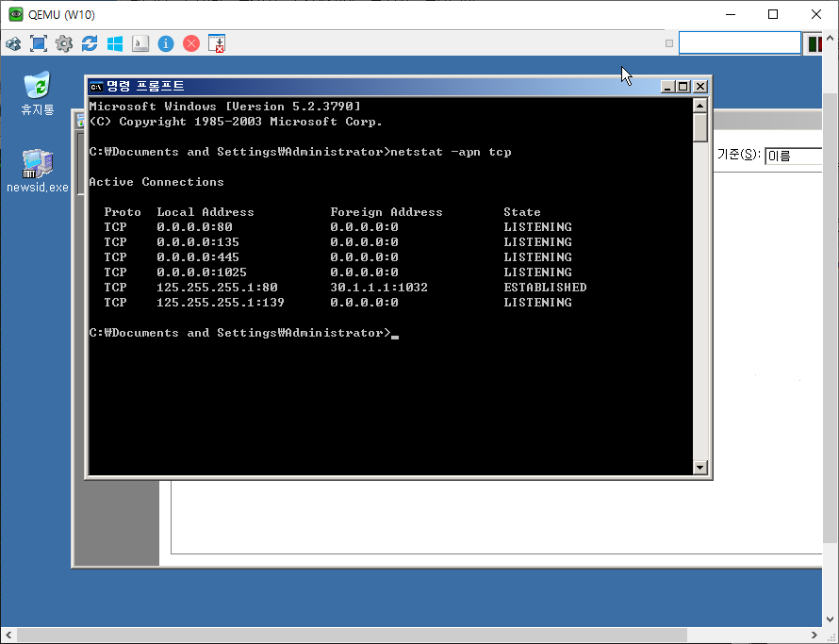
Task: Click the 'netstat -apn tcp' command text
Action: pyautogui.click(x=451, y=152)
